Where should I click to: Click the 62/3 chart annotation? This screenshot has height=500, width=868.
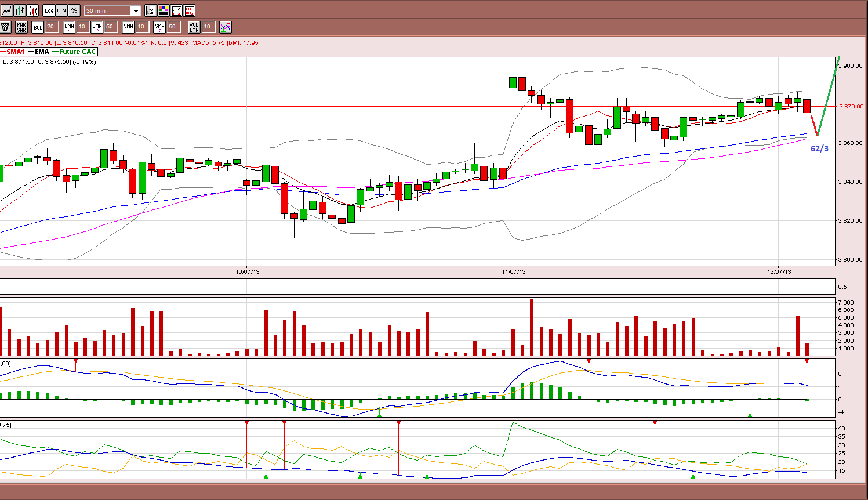tap(819, 148)
